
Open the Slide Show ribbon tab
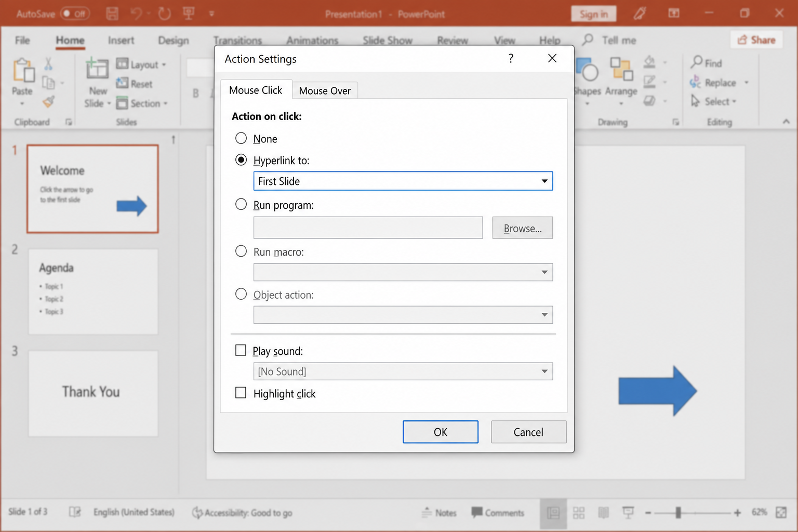(388, 40)
